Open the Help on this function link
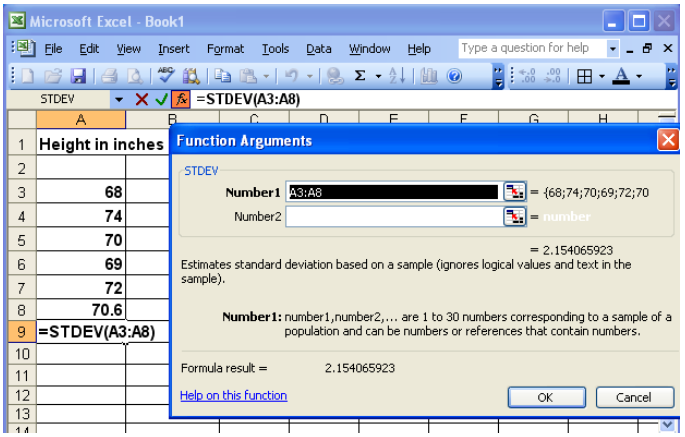Viewport: 685px width, 437px height. click(x=233, y=396)
